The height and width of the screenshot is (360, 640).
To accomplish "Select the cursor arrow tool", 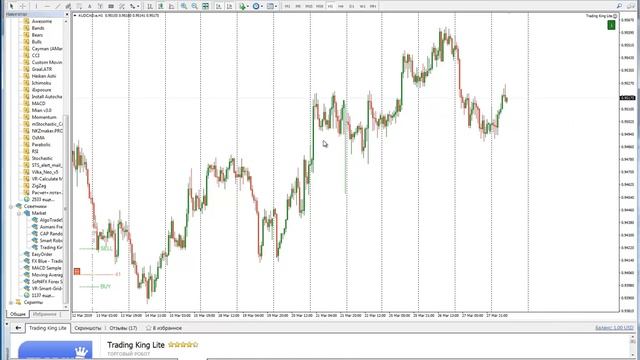I will click(x=11, y=6).
